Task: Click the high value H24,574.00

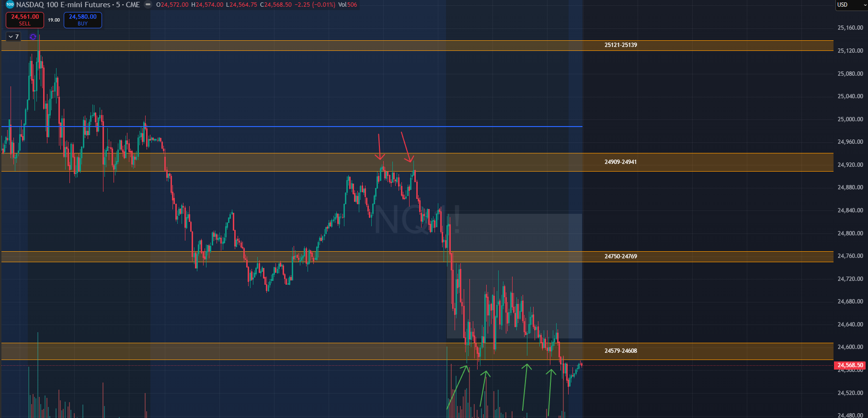Action: point(207,5)
